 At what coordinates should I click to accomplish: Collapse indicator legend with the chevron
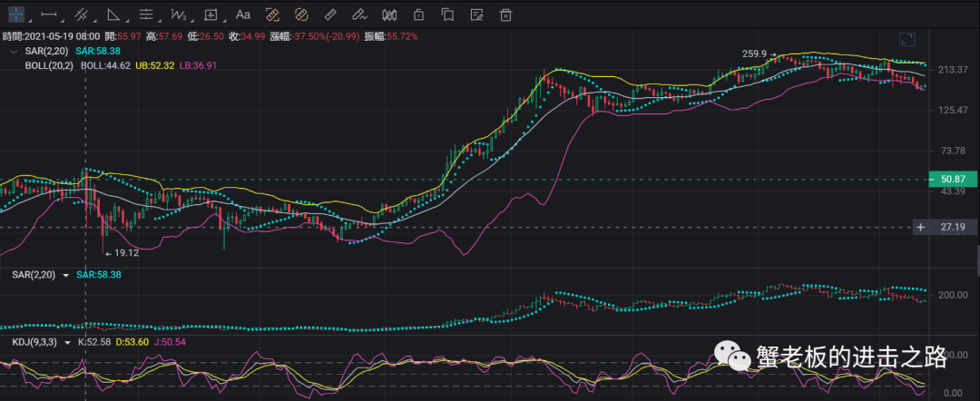[x=14, y=51]
